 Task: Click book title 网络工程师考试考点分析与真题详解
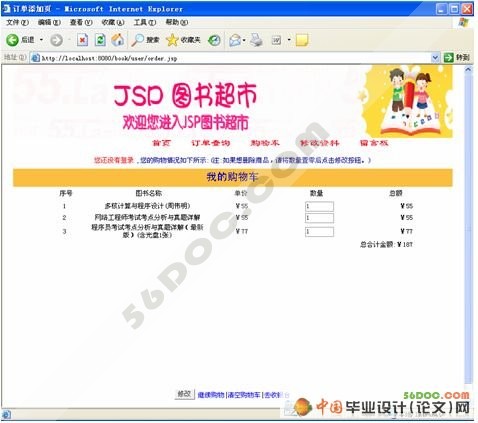[x=147, y=218]
